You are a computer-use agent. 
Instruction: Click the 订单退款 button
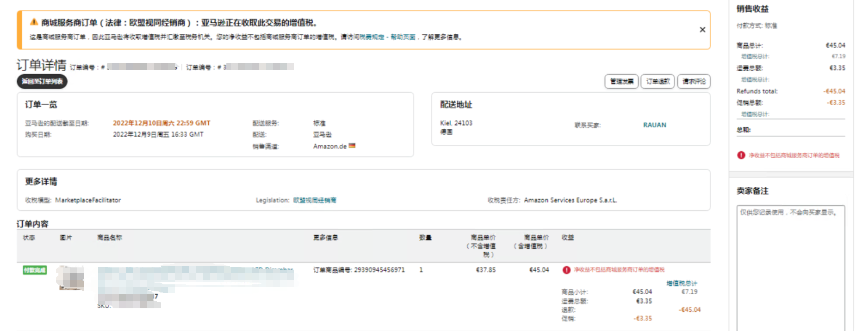coord(658,82)
